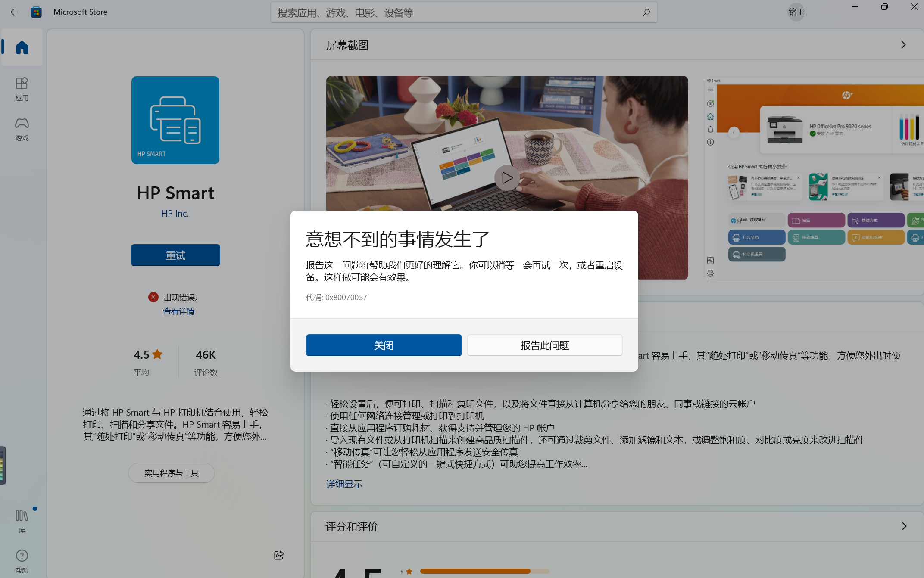Open 查看详情 error details link
The width and height of the screenshot is (924, 578).
pos(178,311)
